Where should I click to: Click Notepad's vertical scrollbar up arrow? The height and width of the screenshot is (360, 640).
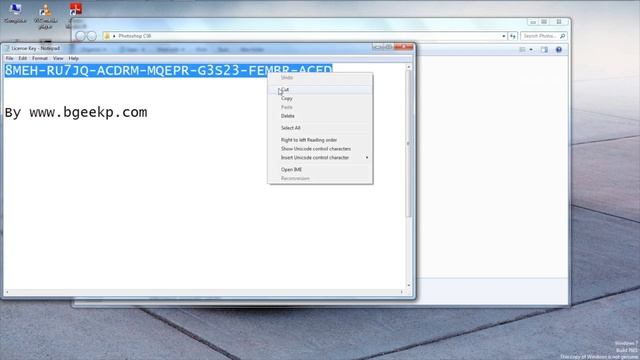[409, 67]
